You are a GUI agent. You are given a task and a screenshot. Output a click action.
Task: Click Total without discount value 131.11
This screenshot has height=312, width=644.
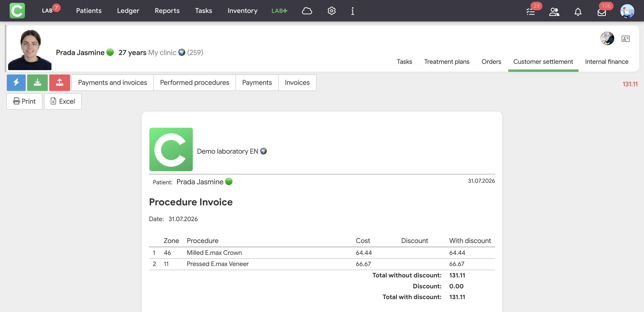click(457, 275)
